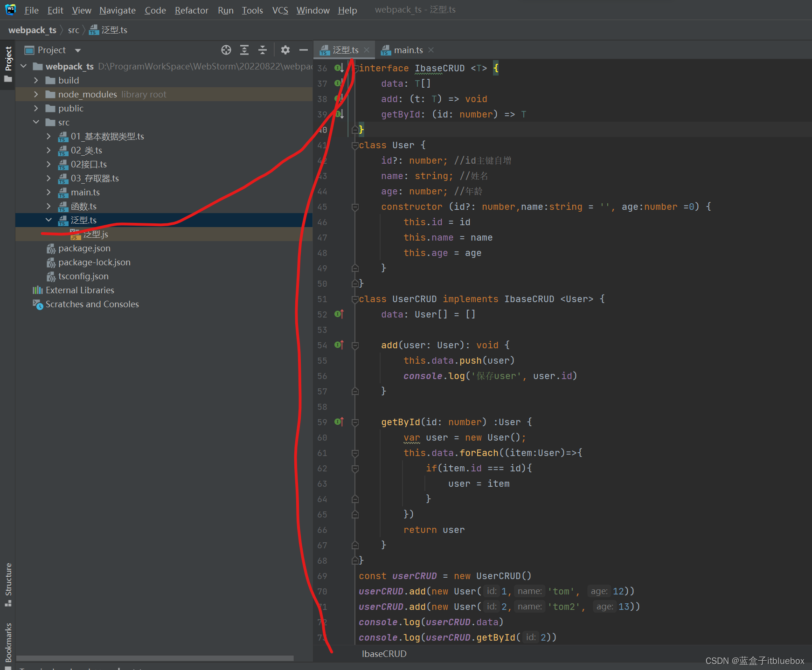This screenshot has height=670, width=812.
Task: Select tsconfig.json in project tree
Action: [164, 276]
